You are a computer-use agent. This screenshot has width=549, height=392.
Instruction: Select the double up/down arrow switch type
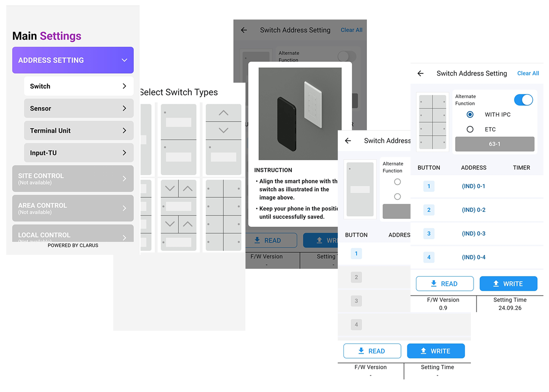pyautogui.click(x=178, y=215)
